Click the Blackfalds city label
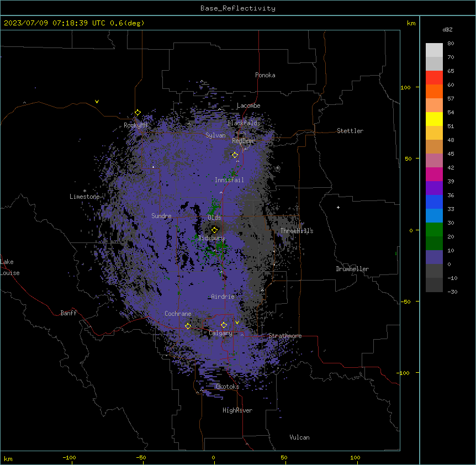Image resolution: width=476 pixels, height=465 pixels. [244, 123]
